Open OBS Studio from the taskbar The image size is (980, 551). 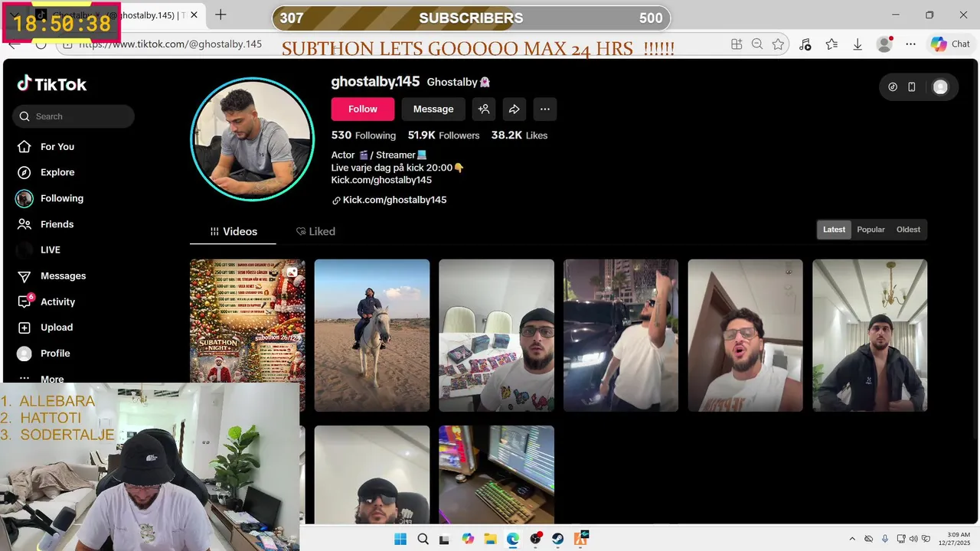pos(536,539)
